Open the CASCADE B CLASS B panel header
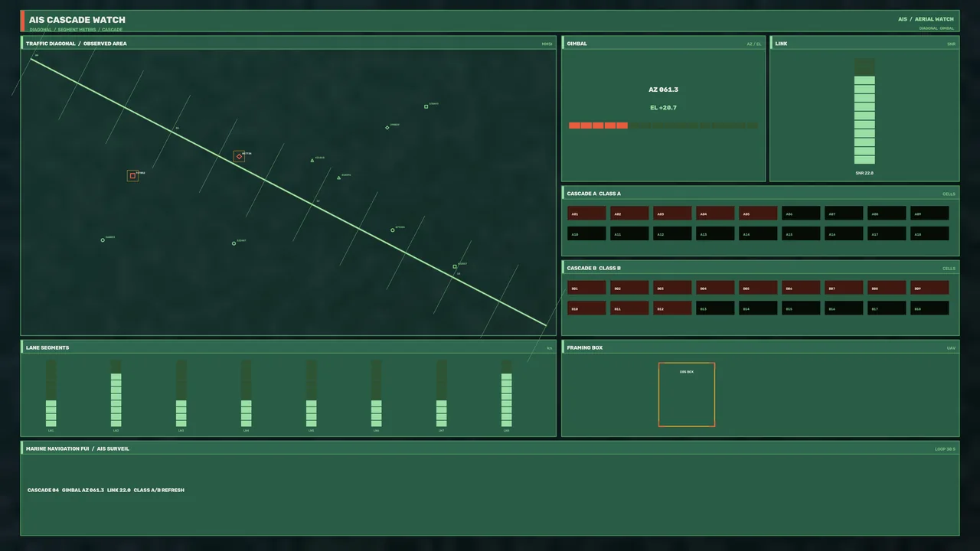The image size is (980, 551). point(760,268)
